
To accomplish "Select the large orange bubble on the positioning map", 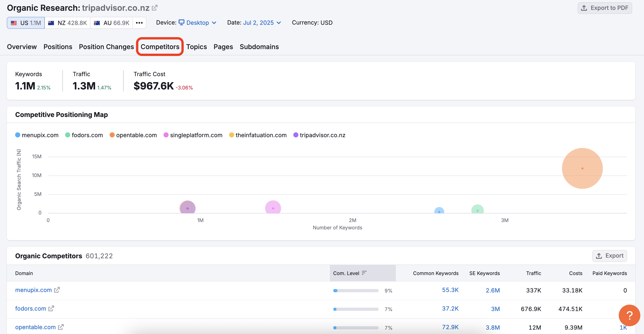I will pyautogui.click(x=582, y=168).
